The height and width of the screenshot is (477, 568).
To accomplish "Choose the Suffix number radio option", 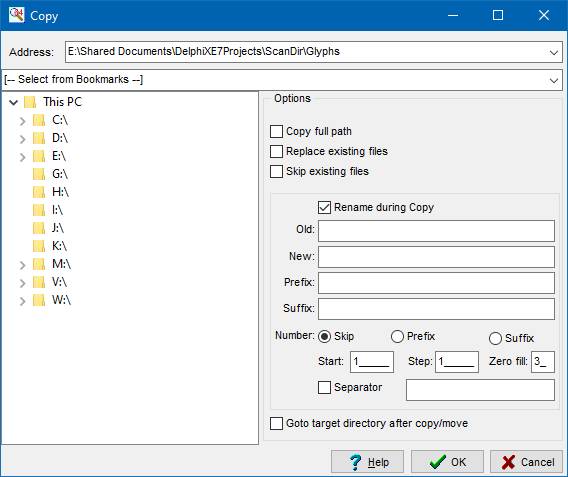I will click(x=495, y=339).
